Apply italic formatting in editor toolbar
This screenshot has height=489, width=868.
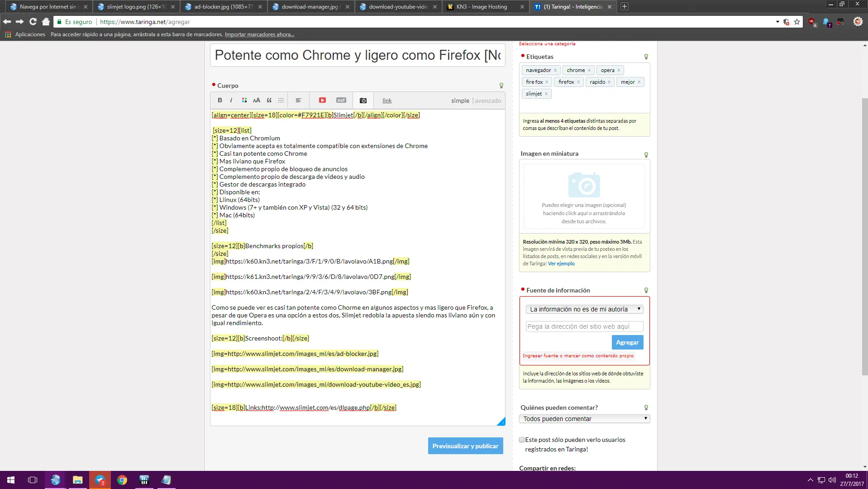click(231, 100)
